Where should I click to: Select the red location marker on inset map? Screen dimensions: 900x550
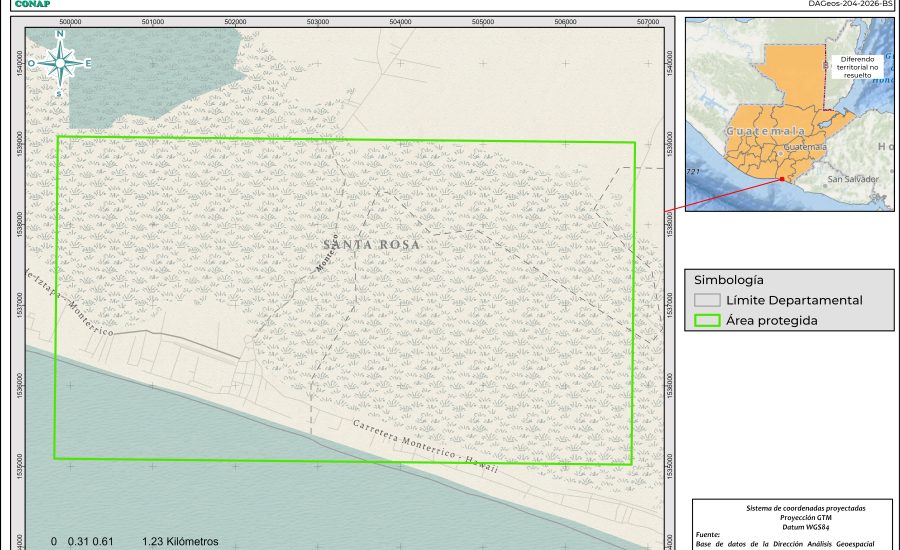click(781, 180)
